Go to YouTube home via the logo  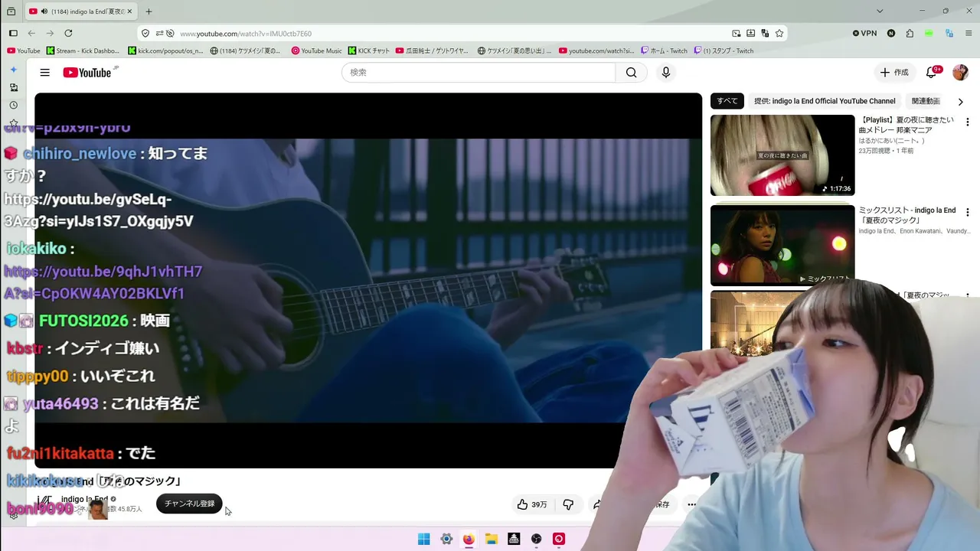pos(87,73)
